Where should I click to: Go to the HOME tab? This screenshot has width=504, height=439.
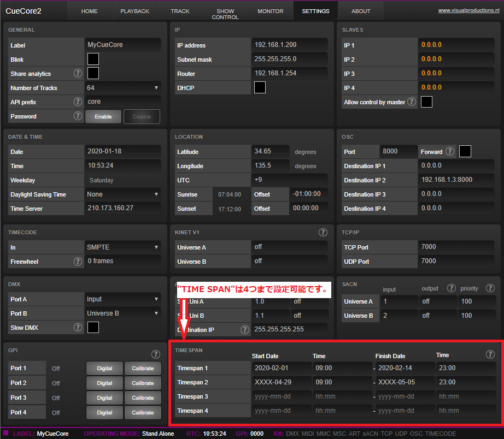pos(89,11)
